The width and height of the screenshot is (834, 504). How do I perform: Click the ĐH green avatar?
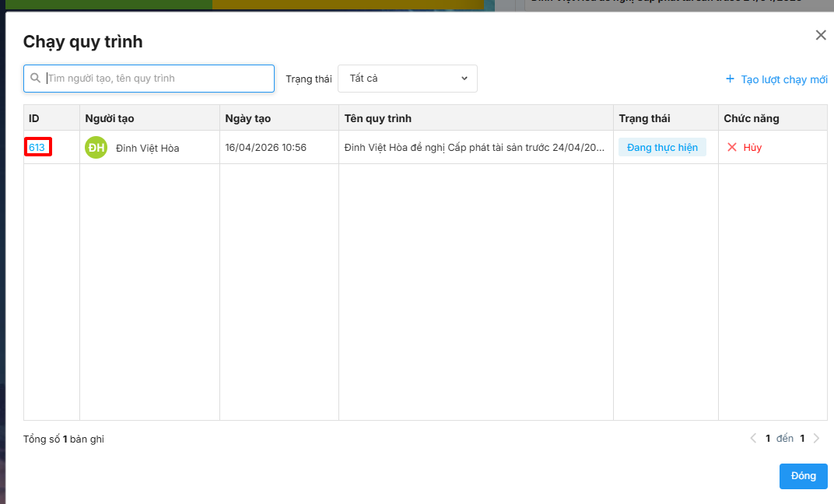click(96, 147)
